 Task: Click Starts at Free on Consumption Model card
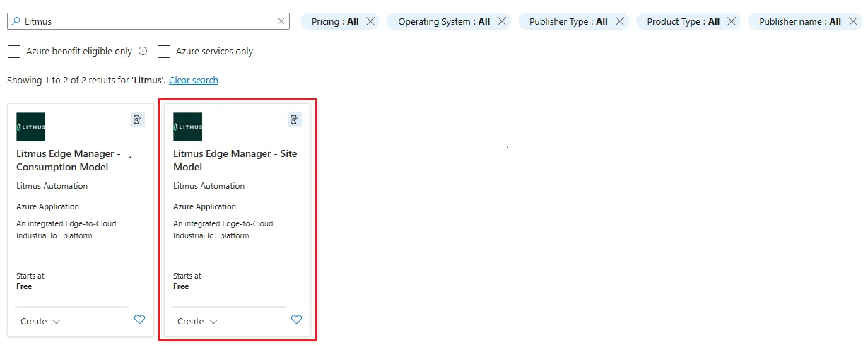click(30, 281)
